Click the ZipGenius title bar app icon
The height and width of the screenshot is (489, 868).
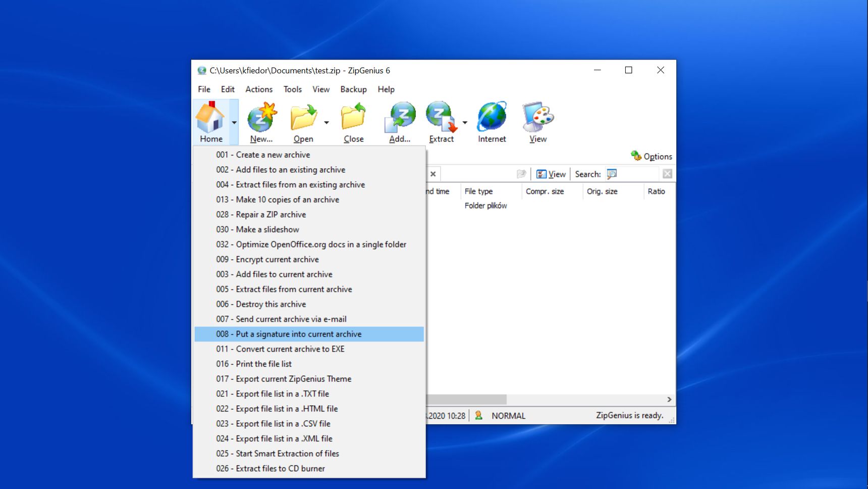[202, 70]
